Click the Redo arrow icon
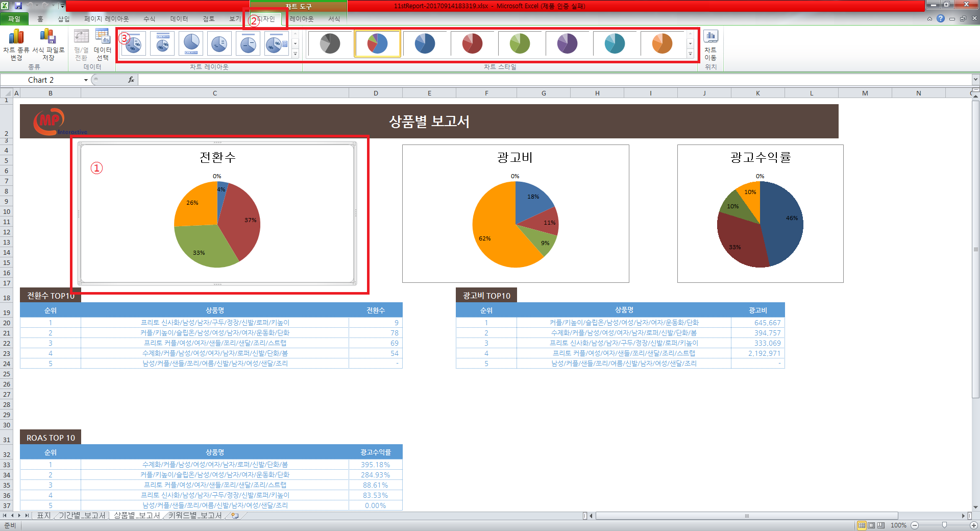 click(x=46, y=6)
